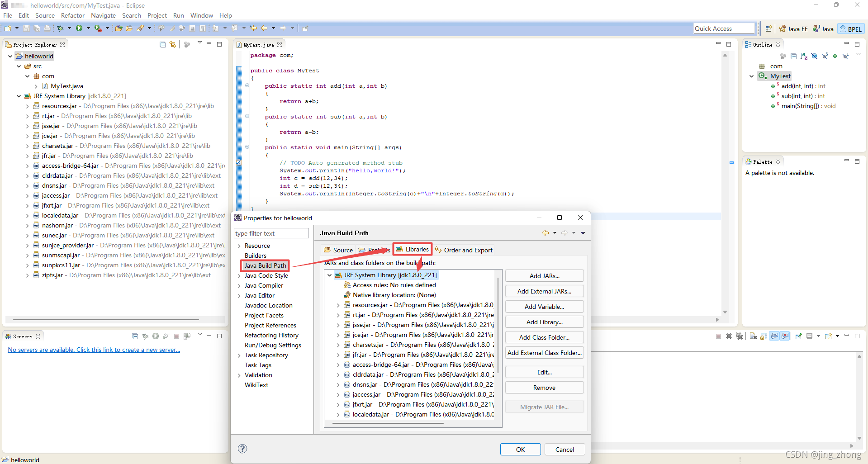This screenshot has width=868, height=464.
Task: Click the Run with external tools icon
Action: (x=98, y=28)
